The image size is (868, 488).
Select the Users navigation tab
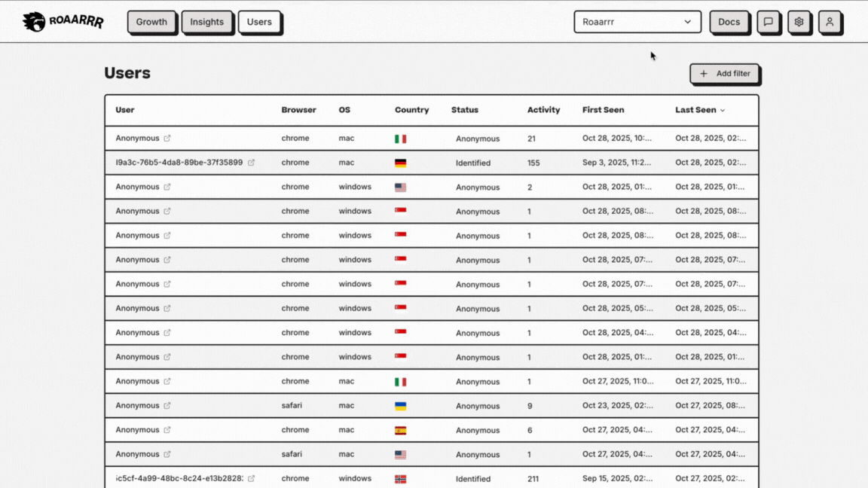click(x=259, y=22)
